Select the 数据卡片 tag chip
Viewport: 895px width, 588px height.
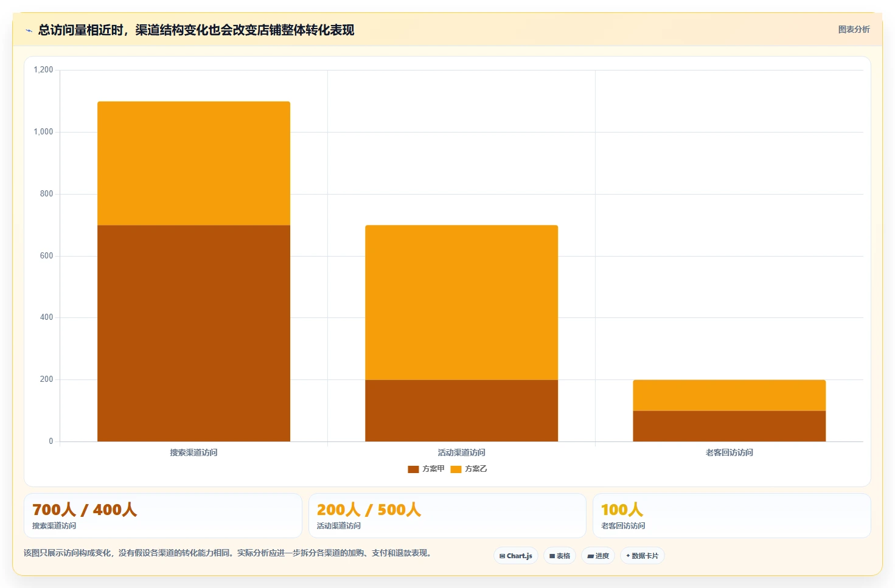click(643, 556)
